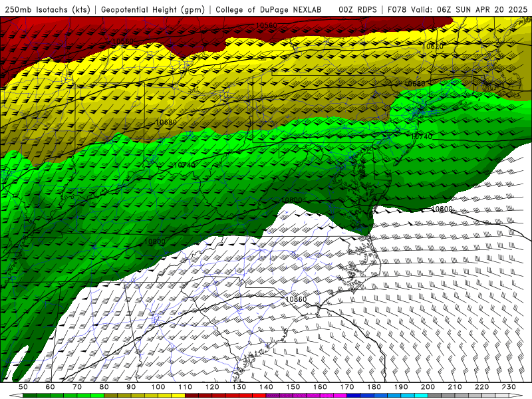Click the color bar's 80 tick label
This screenshot has height=399, width=532.
104,387
